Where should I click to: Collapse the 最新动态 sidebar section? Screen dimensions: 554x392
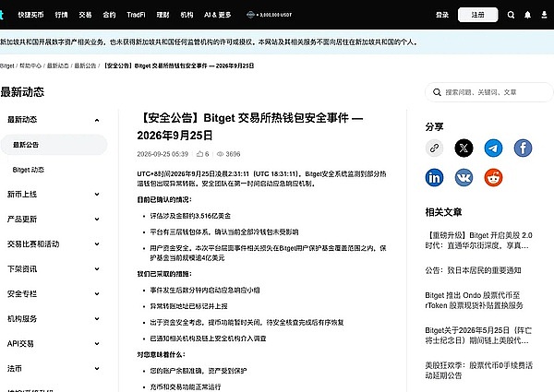point(97,120)
